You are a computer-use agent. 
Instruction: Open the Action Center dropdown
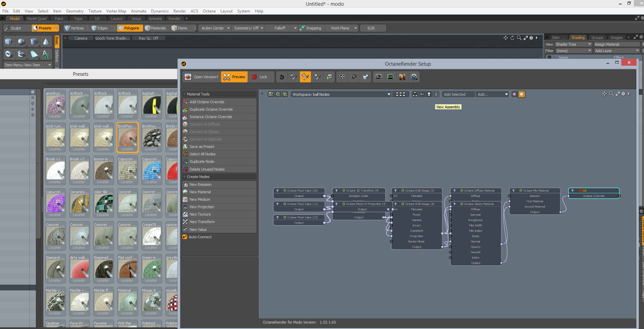pos(215,28)
